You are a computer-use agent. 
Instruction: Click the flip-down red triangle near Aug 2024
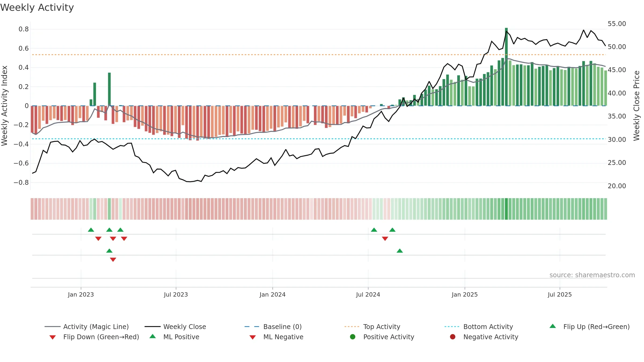pyautogui.click(x=385, y=239)
